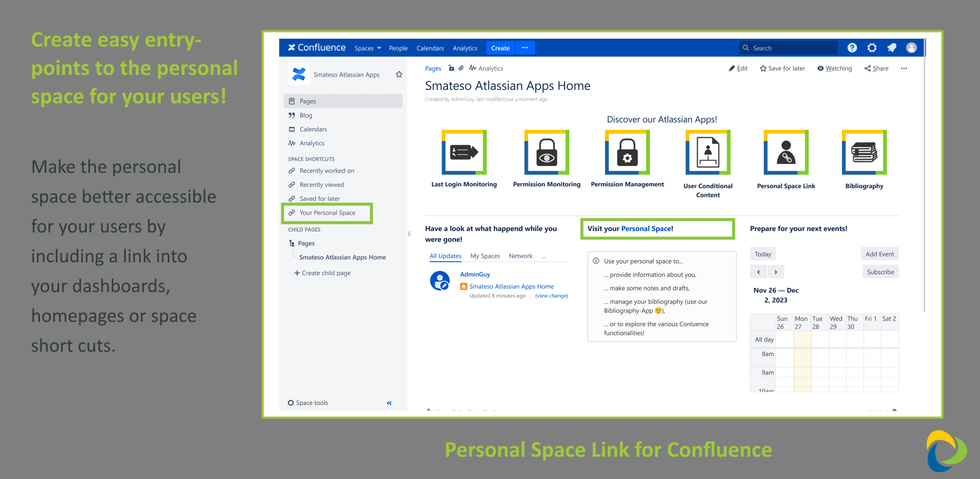Open the Your Personal Space shortcut
Screen dimensions: 980x479
(328, 213)
